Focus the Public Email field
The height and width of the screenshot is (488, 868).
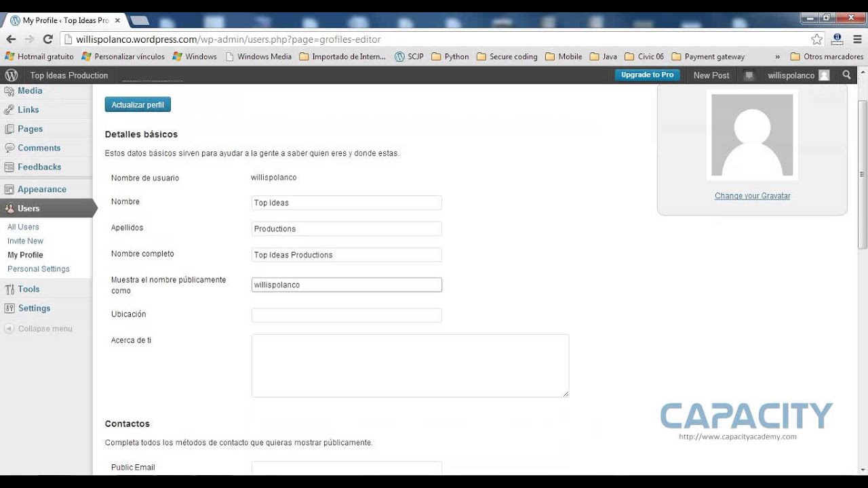click(347, 468)
